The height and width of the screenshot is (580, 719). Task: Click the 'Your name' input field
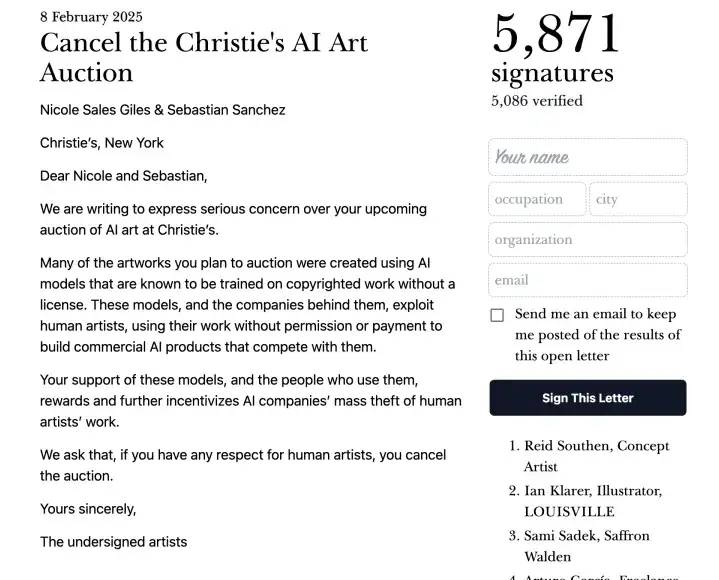(587, 157)
